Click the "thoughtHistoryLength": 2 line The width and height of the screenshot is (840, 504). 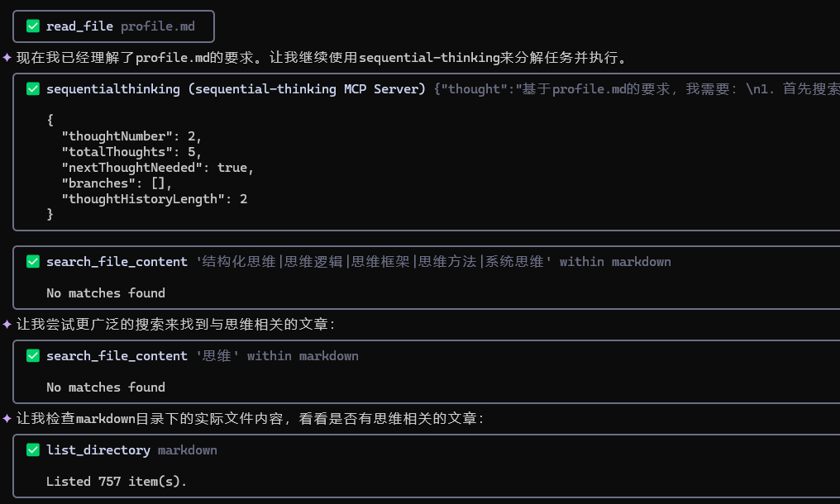tap(155, 199)
